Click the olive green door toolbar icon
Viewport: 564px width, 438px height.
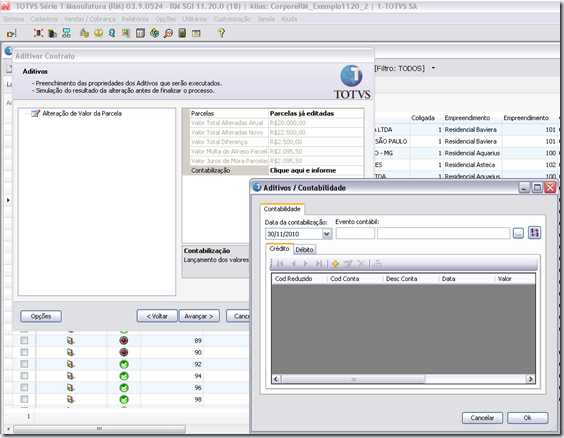[126, 33]
